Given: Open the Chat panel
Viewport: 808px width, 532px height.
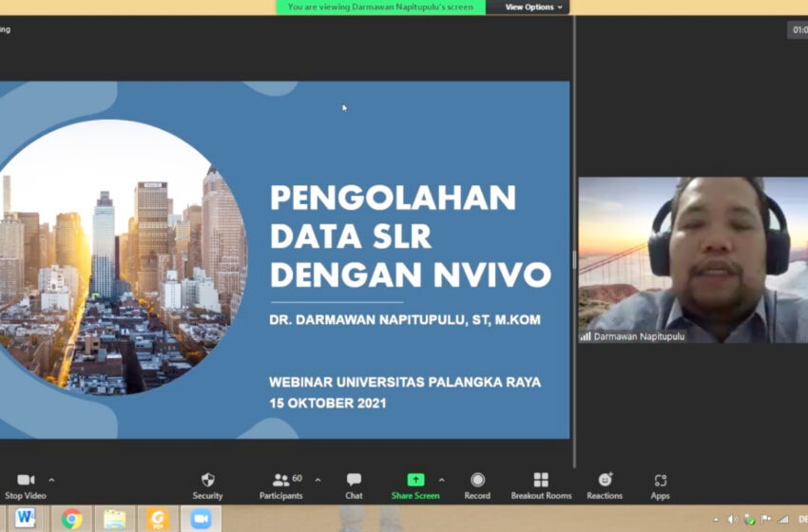Looking at the screenshot, I should [354, 486].
